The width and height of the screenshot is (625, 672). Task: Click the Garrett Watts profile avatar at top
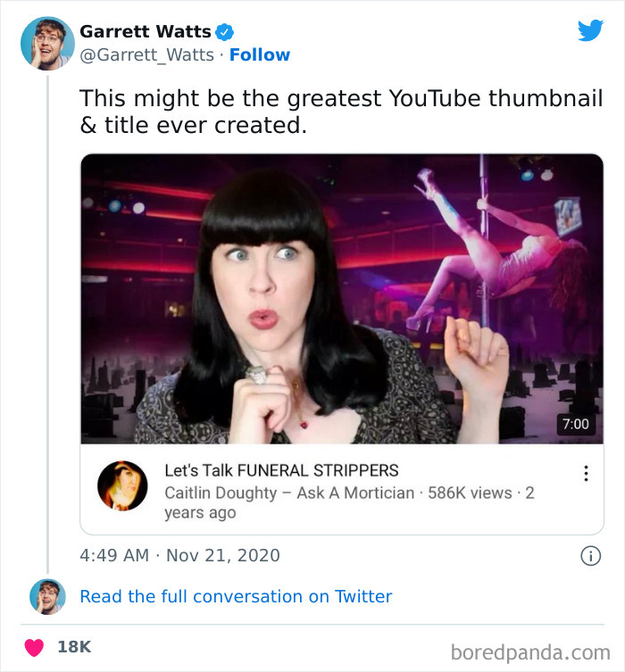[47, 42]
